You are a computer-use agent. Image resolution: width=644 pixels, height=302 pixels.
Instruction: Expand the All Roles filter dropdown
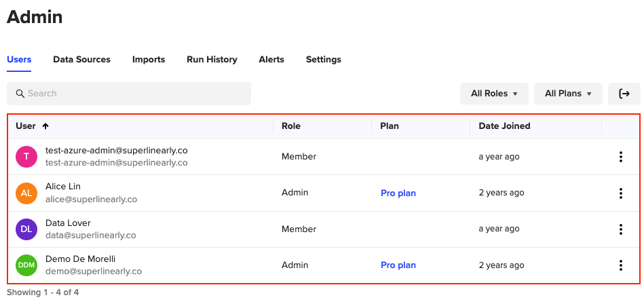(x=494, y=94)
